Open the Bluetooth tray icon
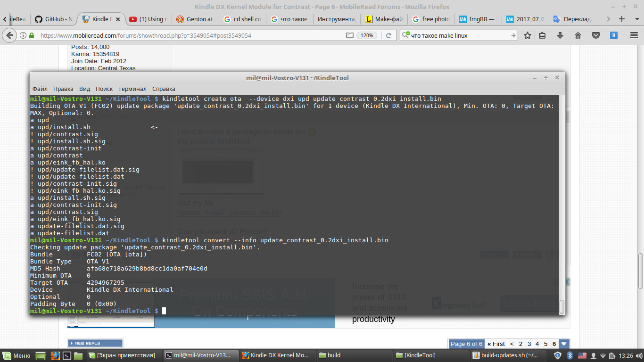The height and width of the screenshot is (362, 644). coord(570,355)
